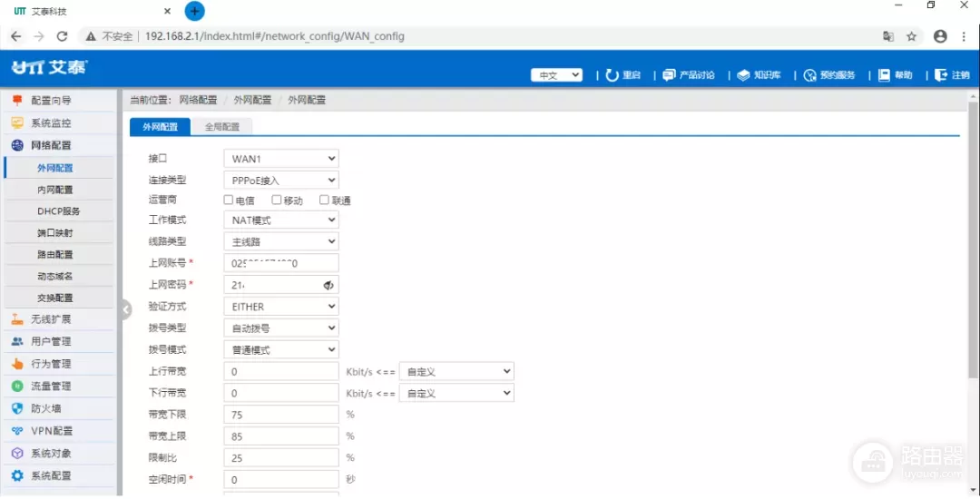Open the 中文 language selector

click(x=556, y=75)
